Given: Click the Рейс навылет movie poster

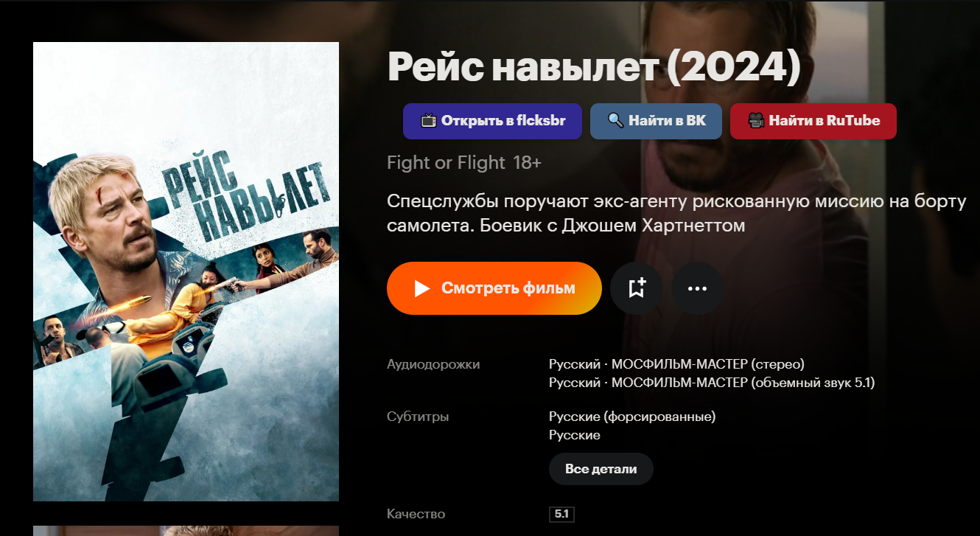Looking at the screenshot, I should tap(186, 271).
